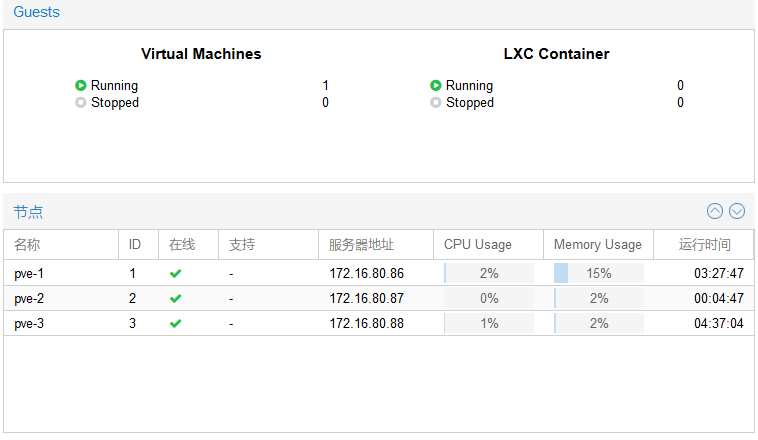Click the LXC Container running status icon
Image resolution: width=758 pixels, height=440 pixels.
(x=436, y=86)
